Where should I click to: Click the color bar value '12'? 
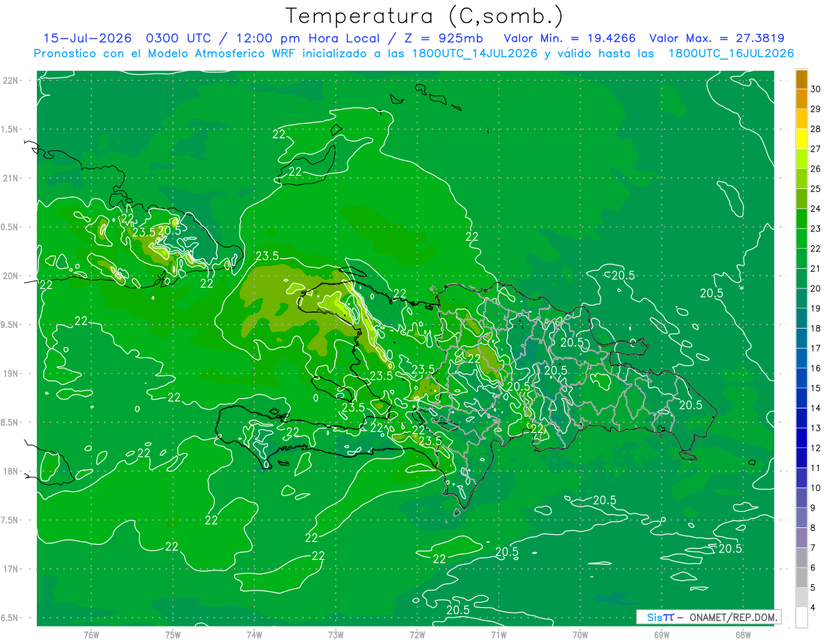pos(816,448)
